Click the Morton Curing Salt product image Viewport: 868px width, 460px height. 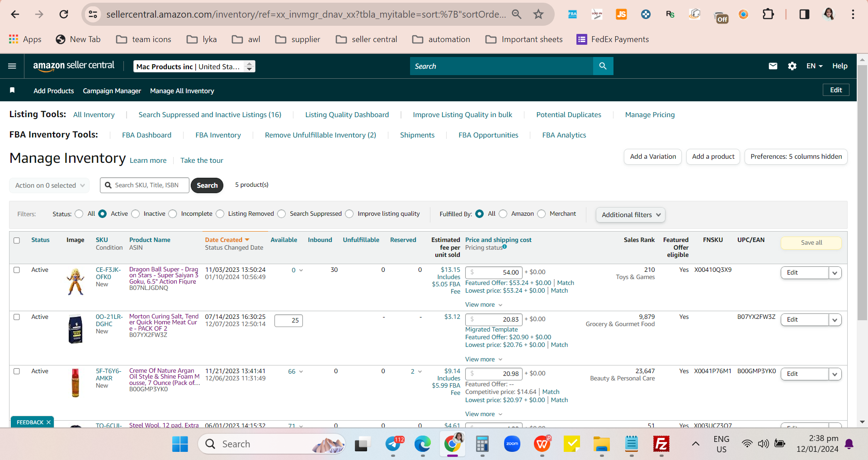[75, 329]
